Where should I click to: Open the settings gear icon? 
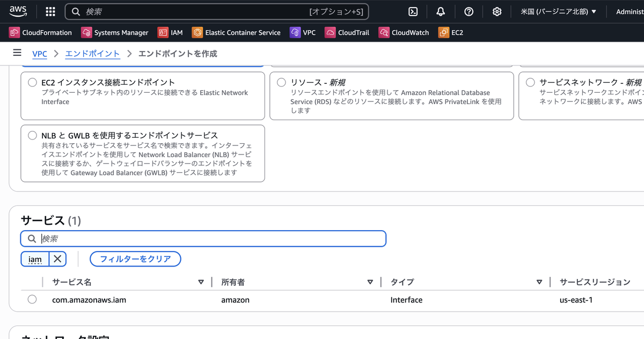[497, 11]
